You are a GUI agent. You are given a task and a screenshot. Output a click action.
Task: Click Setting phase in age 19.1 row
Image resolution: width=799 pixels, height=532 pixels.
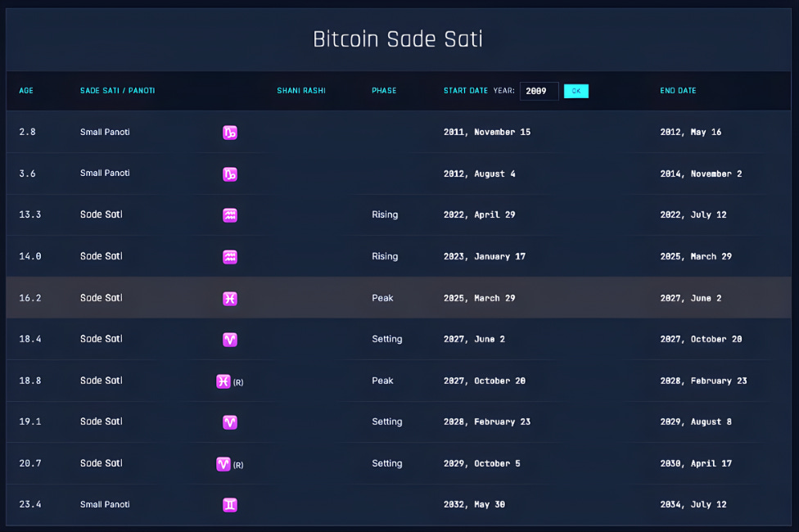386,422
